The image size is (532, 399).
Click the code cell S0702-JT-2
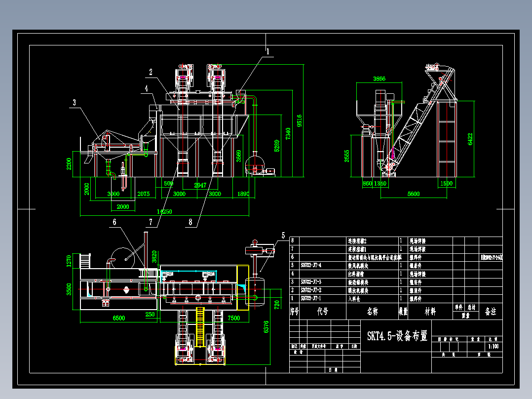coord(311,290)
